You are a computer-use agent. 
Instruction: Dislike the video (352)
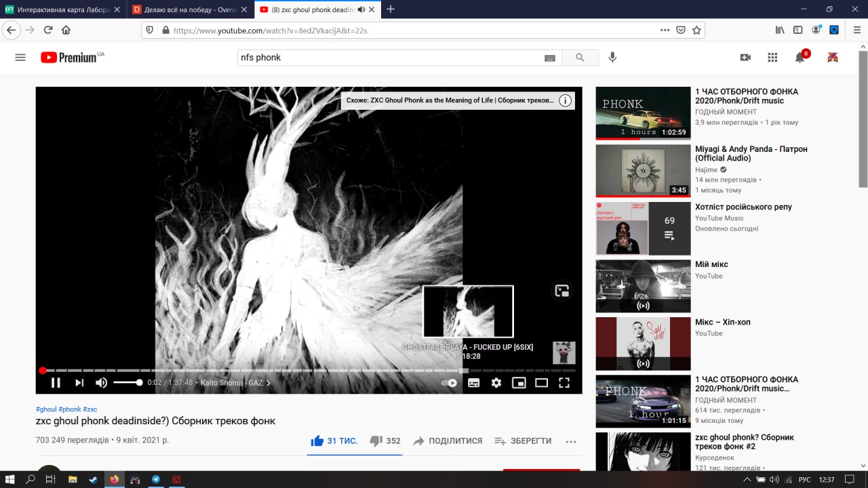click(385, 441)
